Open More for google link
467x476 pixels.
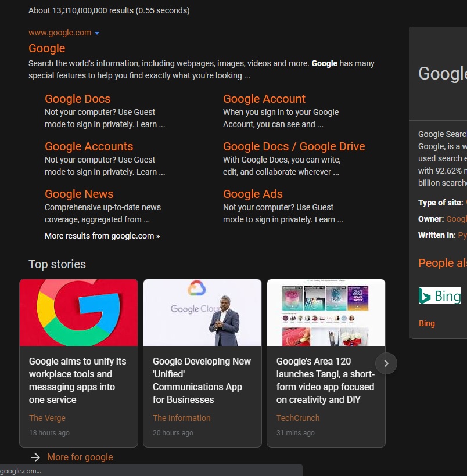point(80,457)
